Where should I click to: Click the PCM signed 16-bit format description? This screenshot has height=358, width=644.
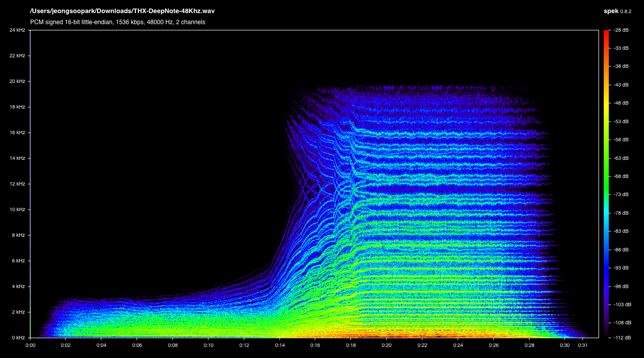coord(117,22)
